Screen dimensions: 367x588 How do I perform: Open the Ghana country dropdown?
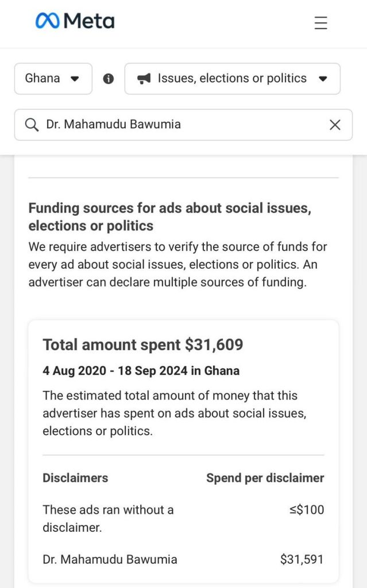coord(53,79)
